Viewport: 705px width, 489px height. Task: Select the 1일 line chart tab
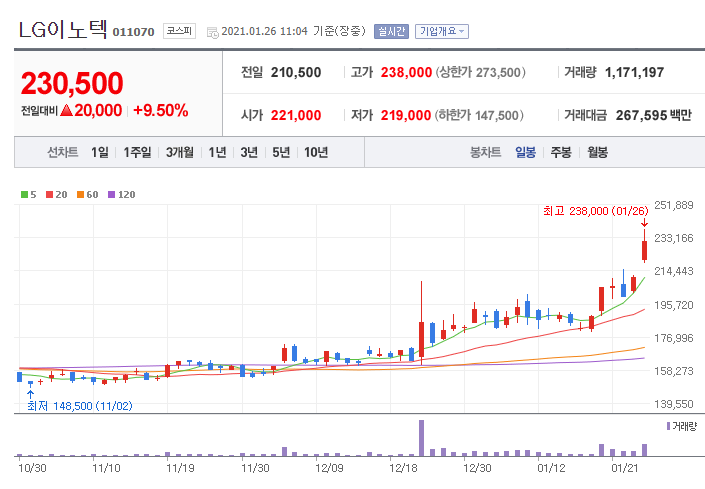point(100,152)
